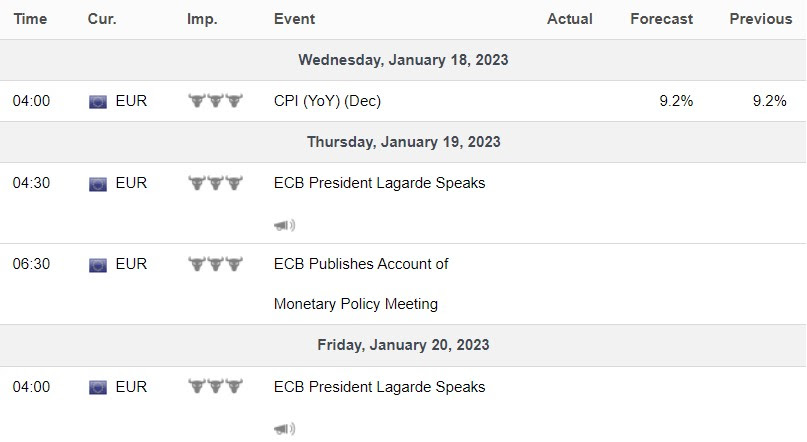
Task: Open ECB Publishes Account of Monetary Policy Meeting
Action: tap(361, 265)
